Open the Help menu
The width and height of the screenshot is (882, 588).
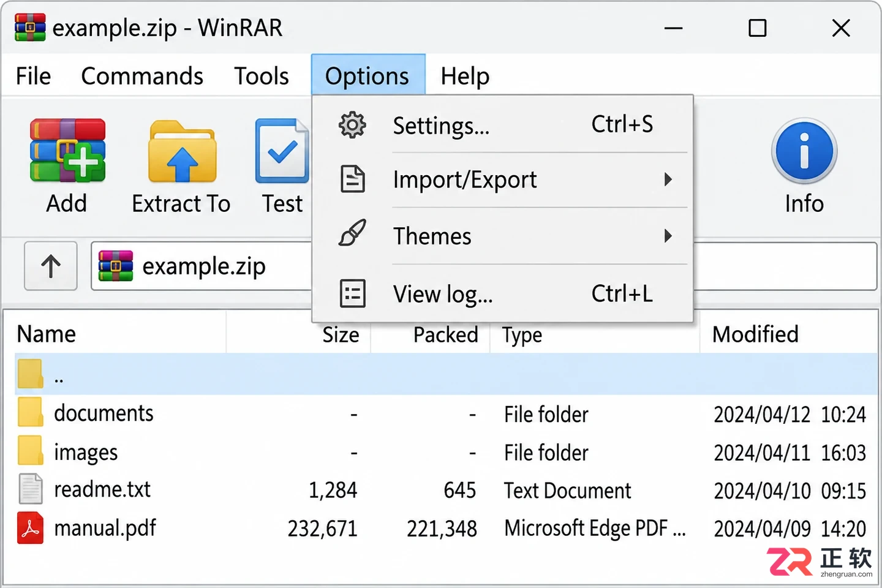[x=465, y=76]
